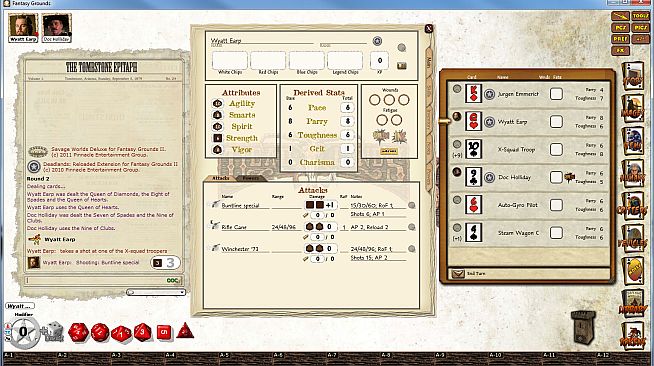Image resolution: width=654 pixels, height=366 pixels.
Task: Toggle Jurgen Emmerich wounds checkbox
Action: click(x=556, y=94)
